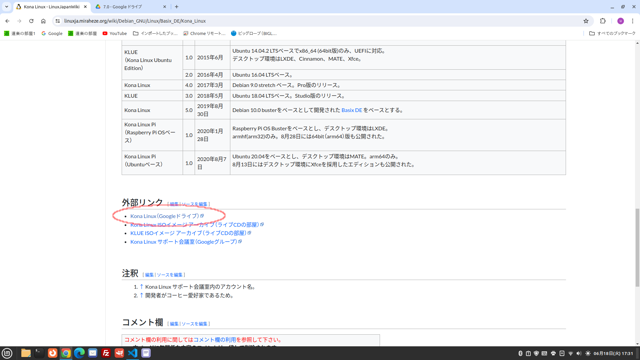Open the インポートした bookmarks folder
This screenshot has width=640, height=360.
(155, 33)
